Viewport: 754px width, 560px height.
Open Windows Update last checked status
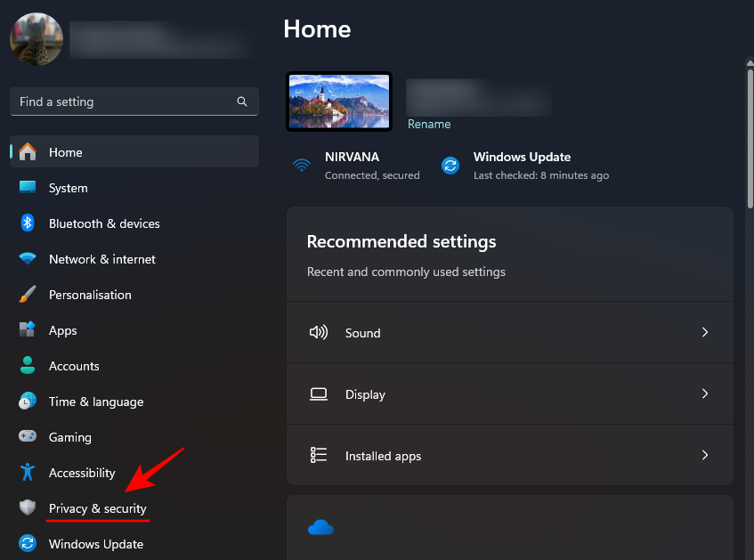(x=525, y=166)
